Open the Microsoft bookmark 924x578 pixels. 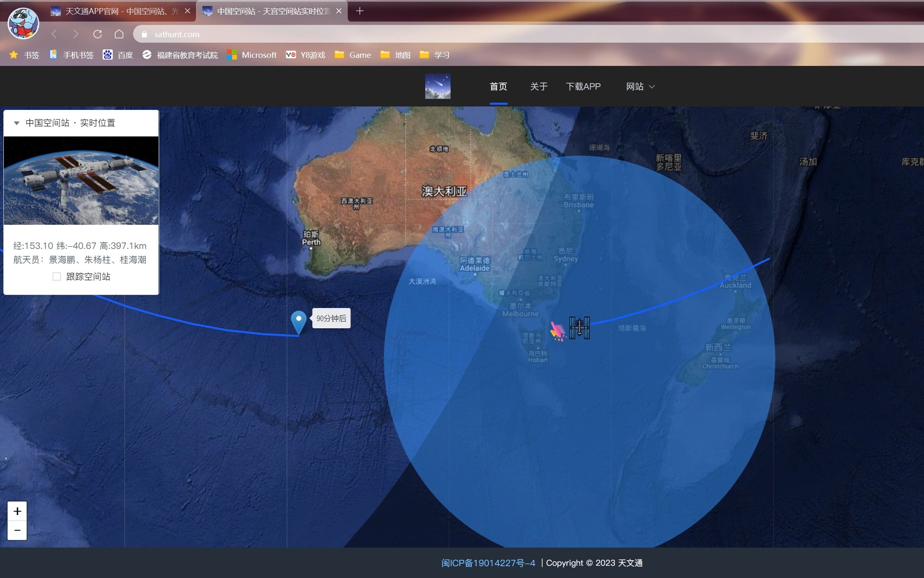point(252,55)
